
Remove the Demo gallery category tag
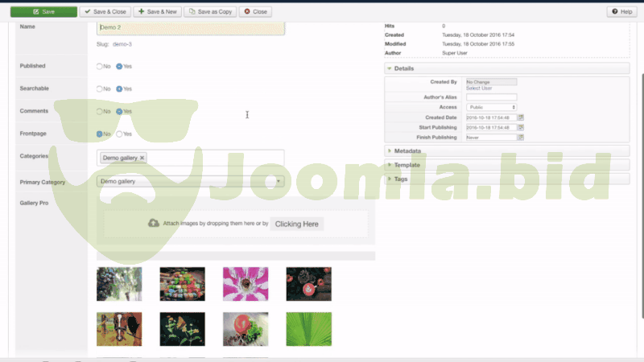click(x=142, y=158)
